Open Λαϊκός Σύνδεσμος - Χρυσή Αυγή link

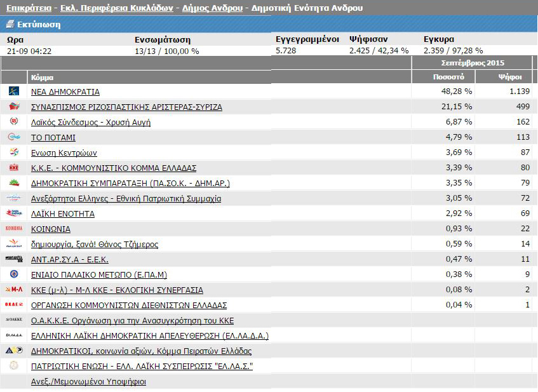(x=91, y=123)
